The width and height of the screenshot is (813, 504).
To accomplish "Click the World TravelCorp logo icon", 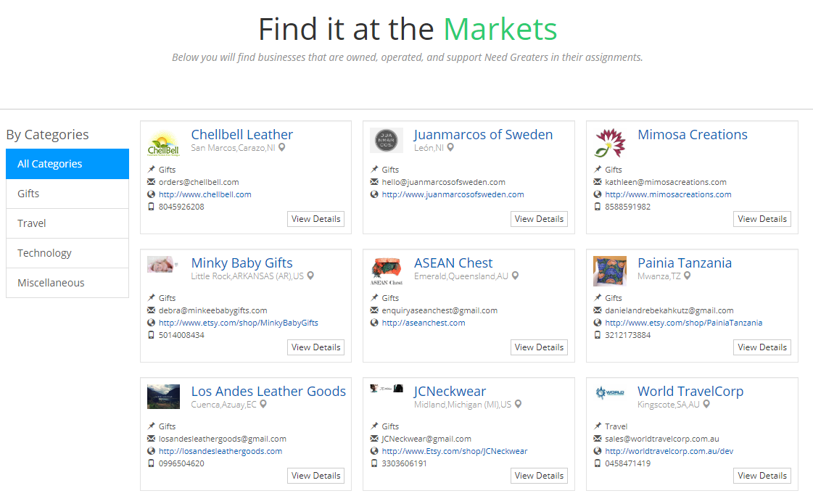I will [x=610, y=392].
